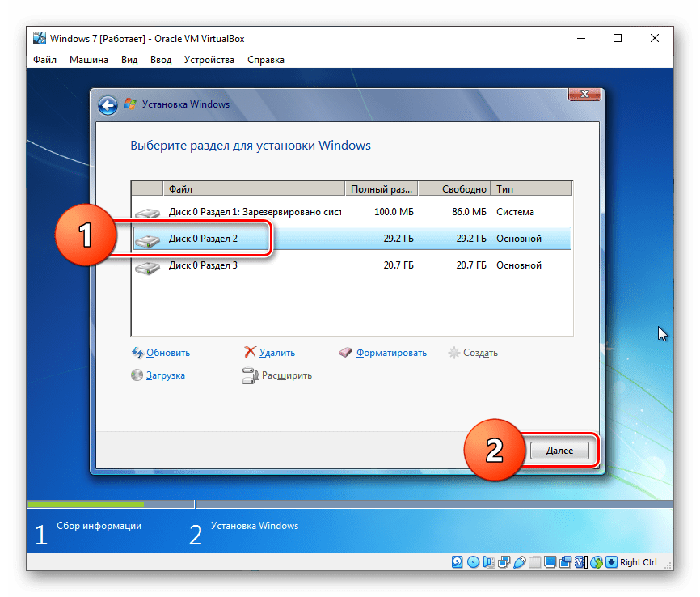Viewport: 700px width, 597px height.
Task: Click the Right Ctrl host key label
Action: pos(638,562)
